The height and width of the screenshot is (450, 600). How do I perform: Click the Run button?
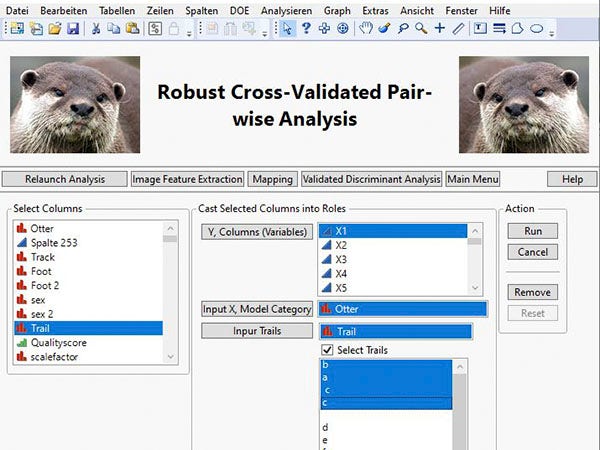(533, 231)
